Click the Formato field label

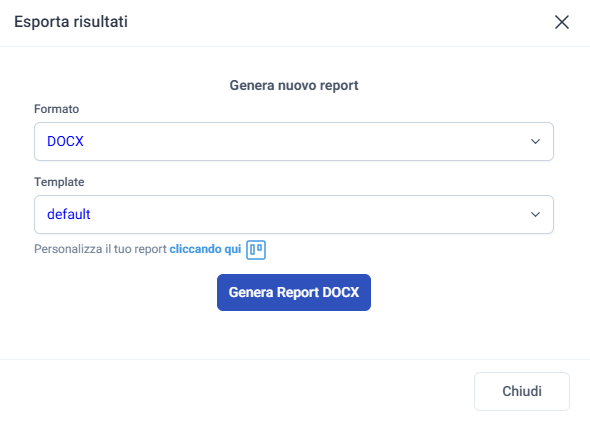click(x=56, y=109)
